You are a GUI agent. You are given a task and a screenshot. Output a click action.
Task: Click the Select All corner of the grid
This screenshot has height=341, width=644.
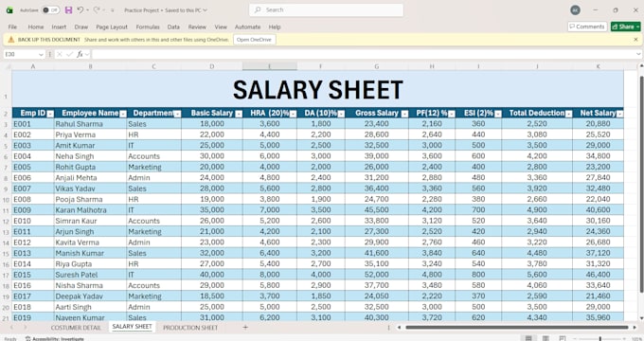pos(7,66)
